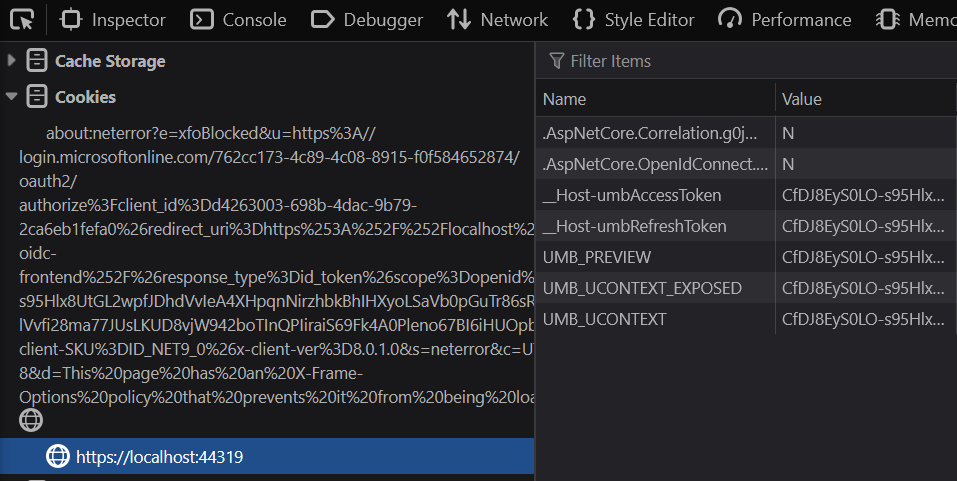Select https://localhost:44319 cookie host

coord(160,457)
